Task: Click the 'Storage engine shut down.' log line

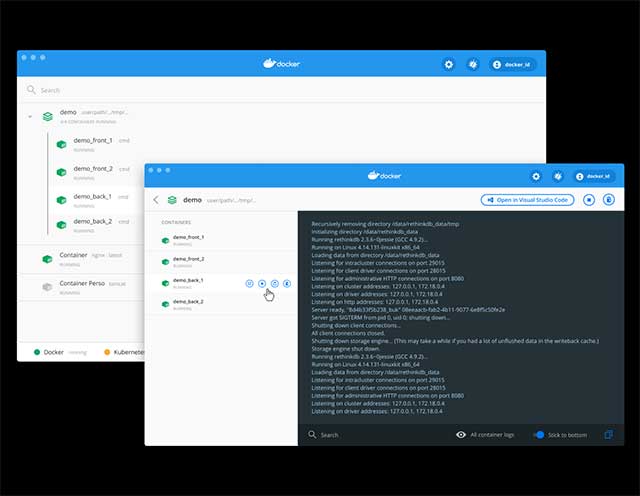Action: [345, 349]
